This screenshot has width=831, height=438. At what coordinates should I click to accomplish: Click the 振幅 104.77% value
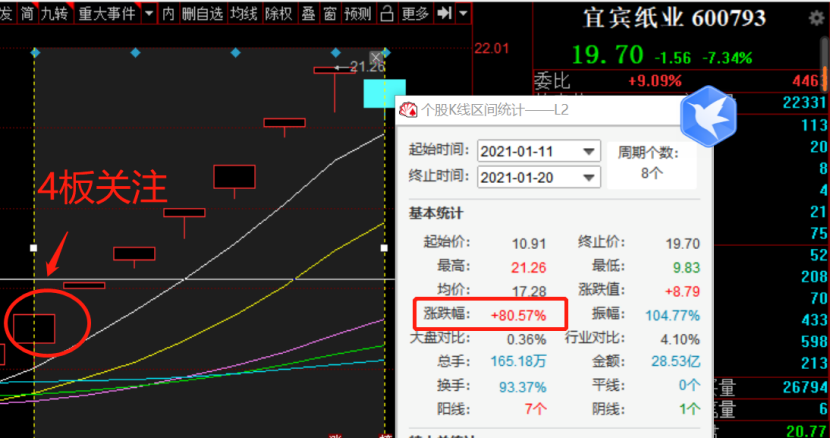[x=672, y=316]
